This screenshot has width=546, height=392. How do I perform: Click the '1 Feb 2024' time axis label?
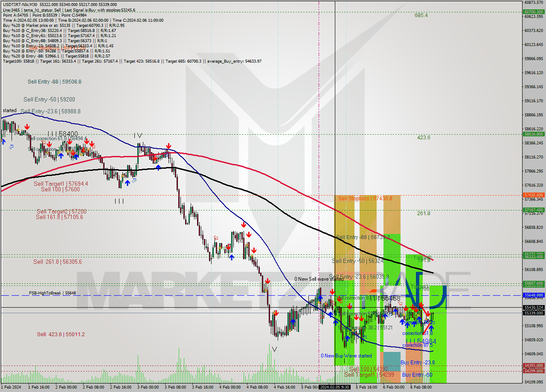click(11, 387)
